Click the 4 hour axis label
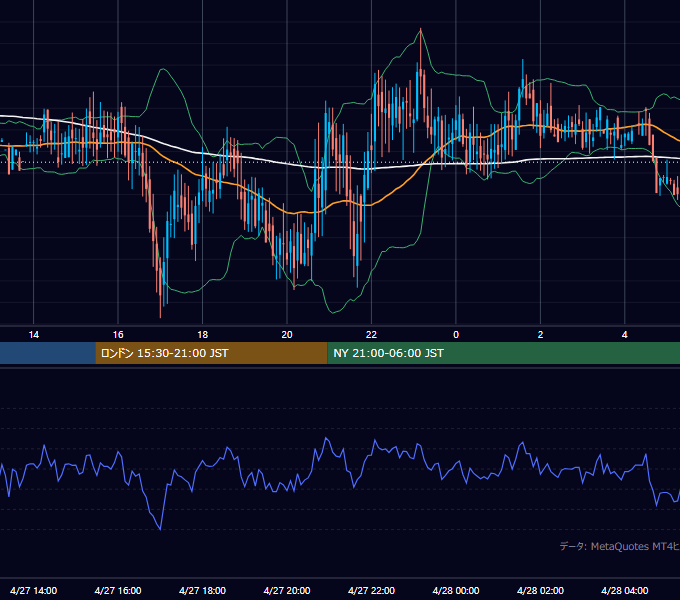Screen dimensions: 680x600 click(624, 335)
